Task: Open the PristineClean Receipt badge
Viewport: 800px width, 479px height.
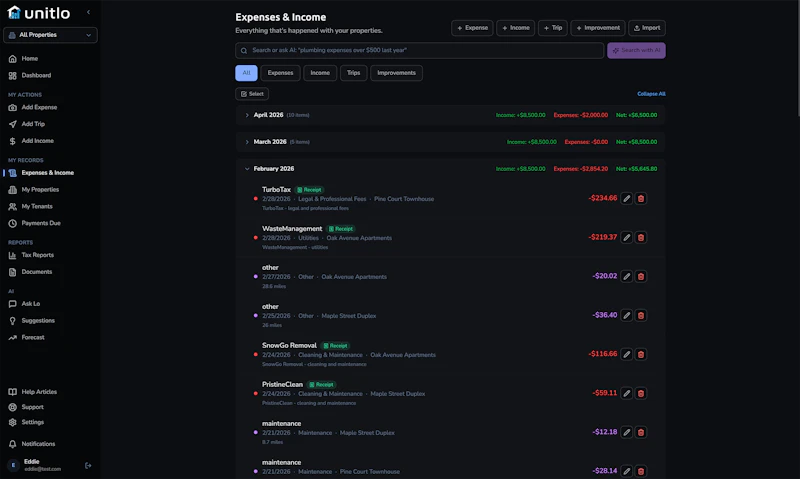Action: [x=321, y=384]
